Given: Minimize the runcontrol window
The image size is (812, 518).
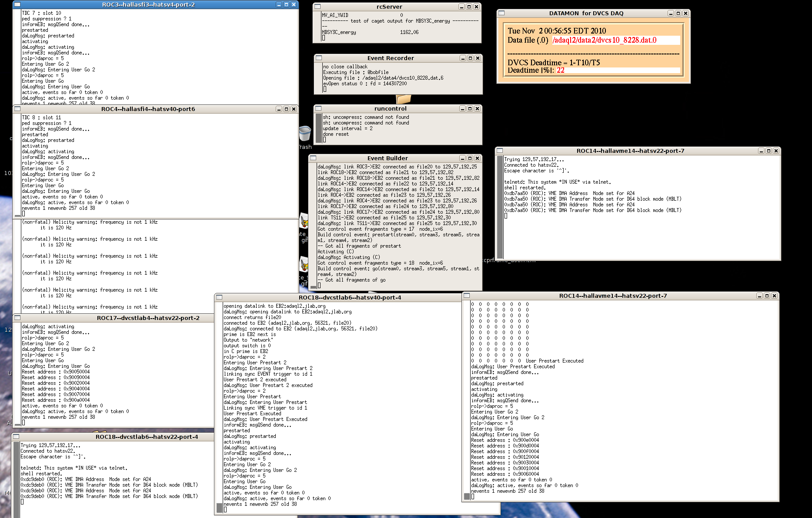Looking at the screenshot, I should point(462,108).
